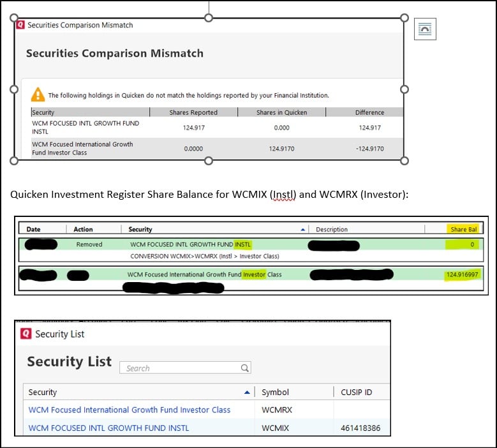Click the Layout Options icon beside the image
Viewport: 497px width, 448px height.
click(425, 29)
